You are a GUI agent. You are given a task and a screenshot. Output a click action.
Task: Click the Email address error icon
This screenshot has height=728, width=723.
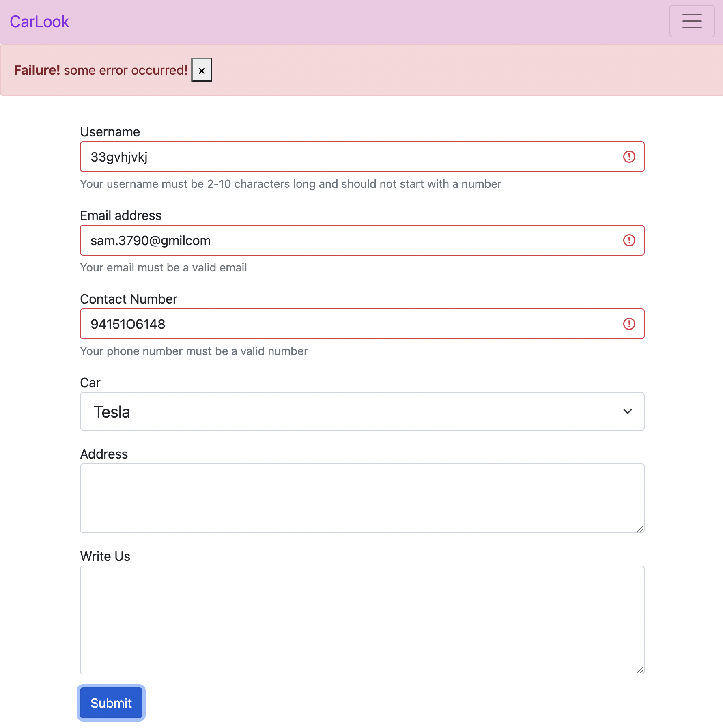629,240
